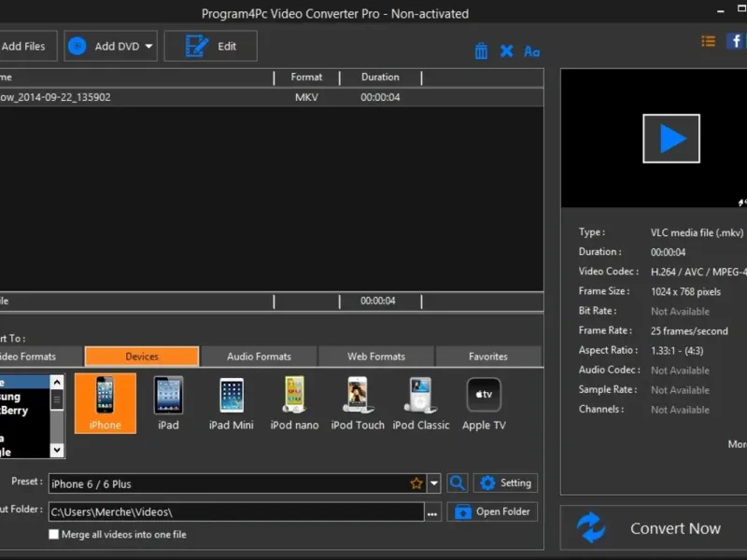Enable Merge all videos into one file
This screenshot has width=747, height=560.
coord(54,535)
